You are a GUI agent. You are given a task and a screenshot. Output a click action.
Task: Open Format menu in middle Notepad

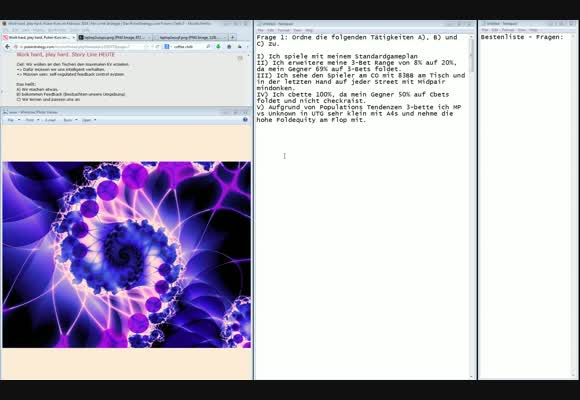tap(283, 30)
